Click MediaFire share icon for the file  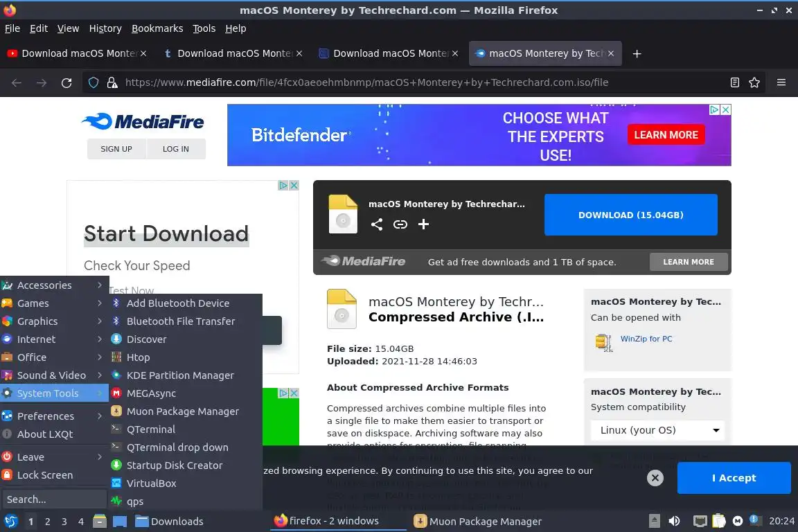click(x=377, y=224)
